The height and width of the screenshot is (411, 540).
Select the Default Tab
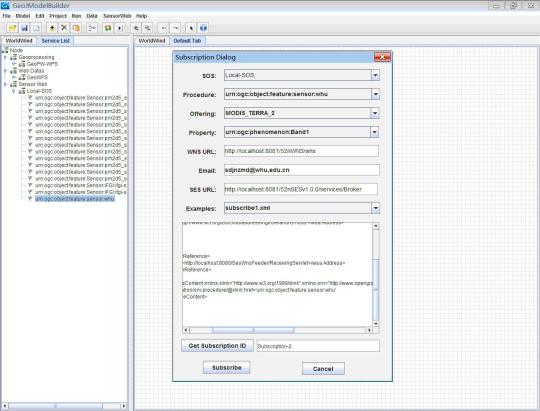click(187, 41)
